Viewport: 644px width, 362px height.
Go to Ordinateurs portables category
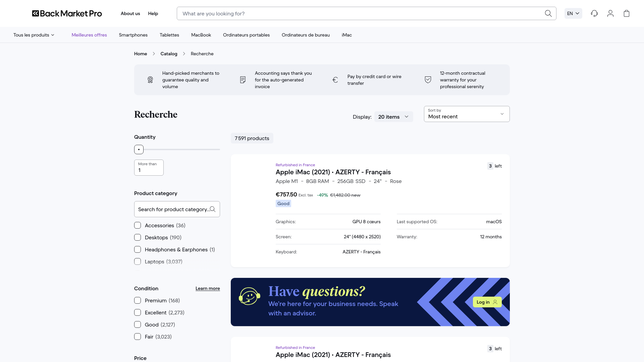246,35
